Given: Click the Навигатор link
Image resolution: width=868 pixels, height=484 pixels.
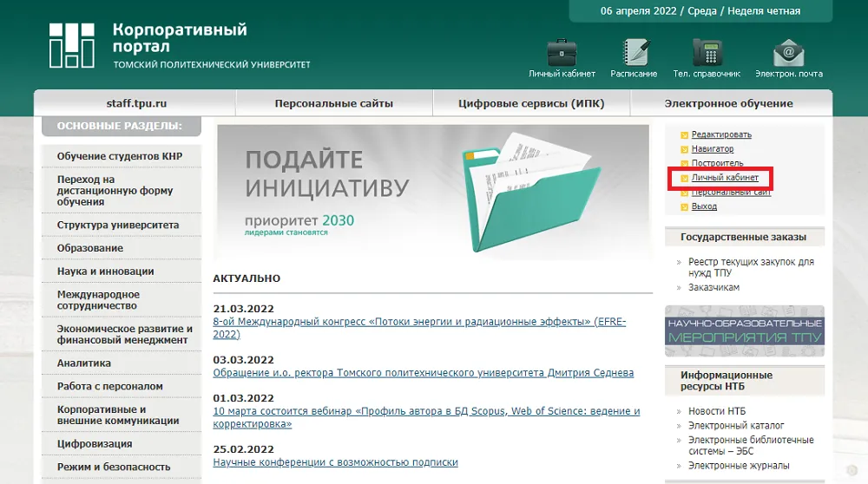Looking at the screenshot, I should [x=713, y=149].
